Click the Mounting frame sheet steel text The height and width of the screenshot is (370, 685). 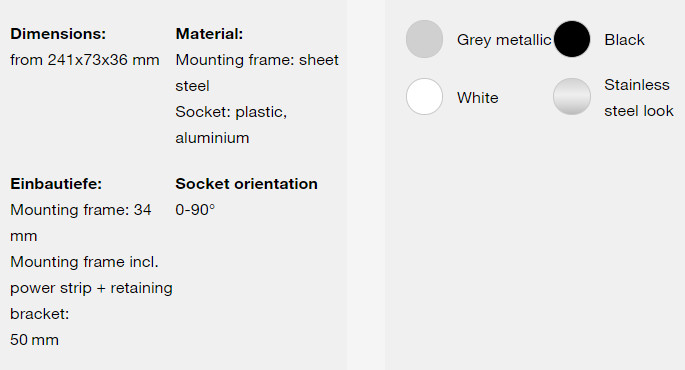[257, 73]
